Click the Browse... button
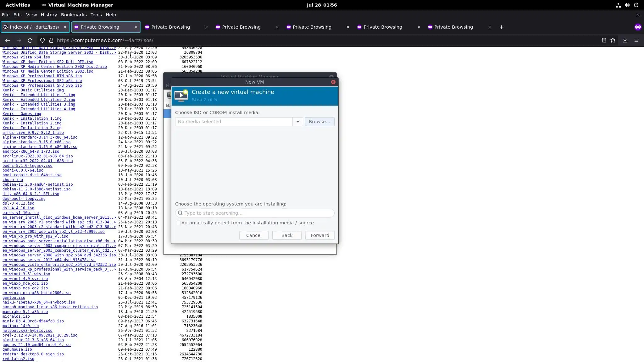The width and height of the screenshot is (644, 362). point(319,122)
